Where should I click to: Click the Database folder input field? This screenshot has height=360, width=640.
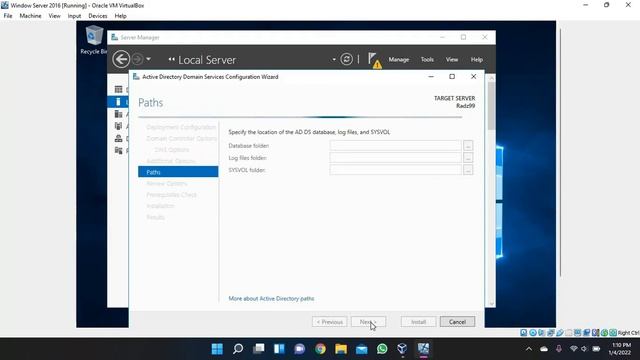coord(395,145)
